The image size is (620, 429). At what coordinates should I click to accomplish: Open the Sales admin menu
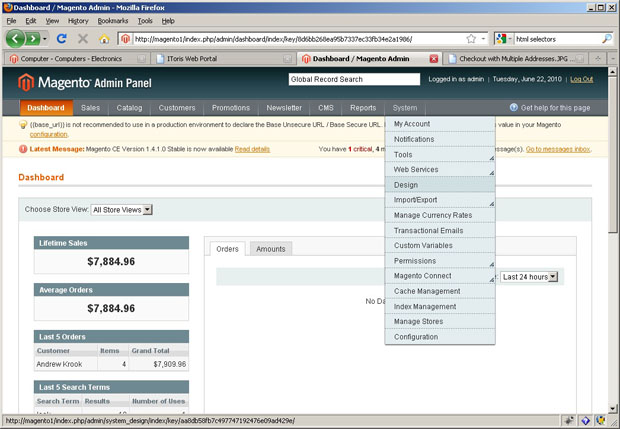(x=91, y=108)
